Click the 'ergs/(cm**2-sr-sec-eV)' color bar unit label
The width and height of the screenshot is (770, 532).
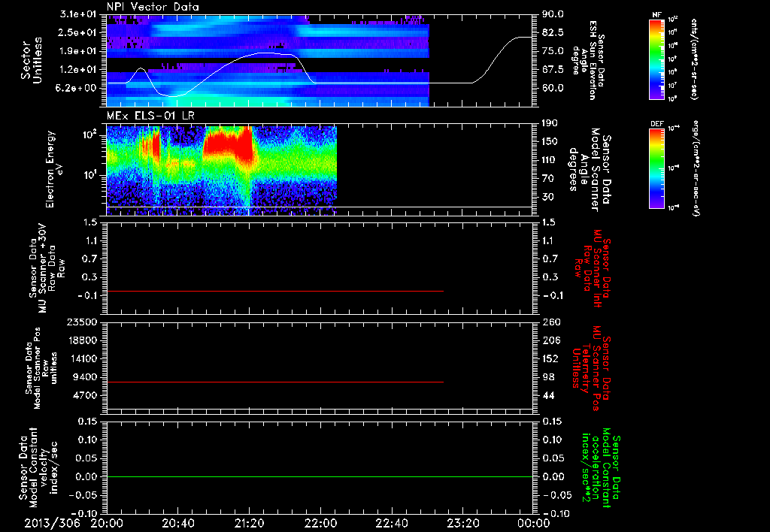pos(696,168)
